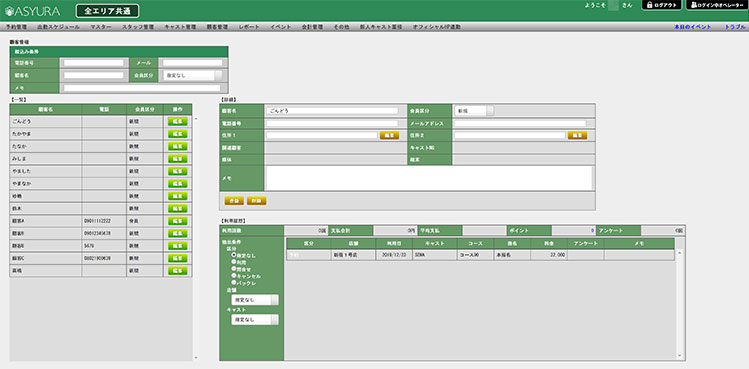Focus the メール filter field
This screenshot has height=369, width=749.
pos(193,63)
